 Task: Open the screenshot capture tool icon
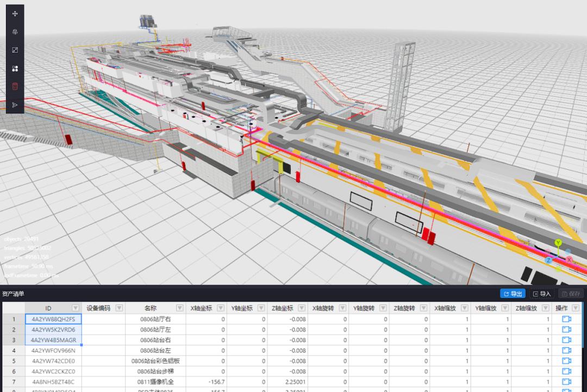pos(15,50)
